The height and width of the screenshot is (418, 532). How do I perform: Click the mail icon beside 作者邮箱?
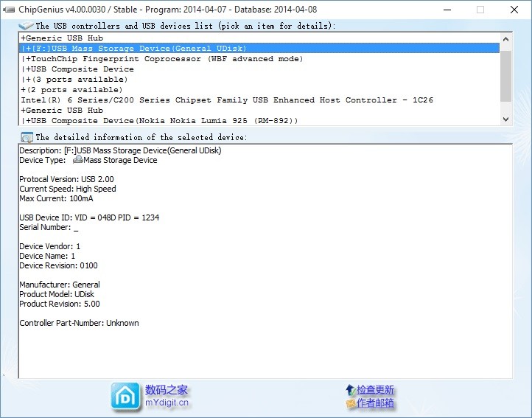(350, 403)
